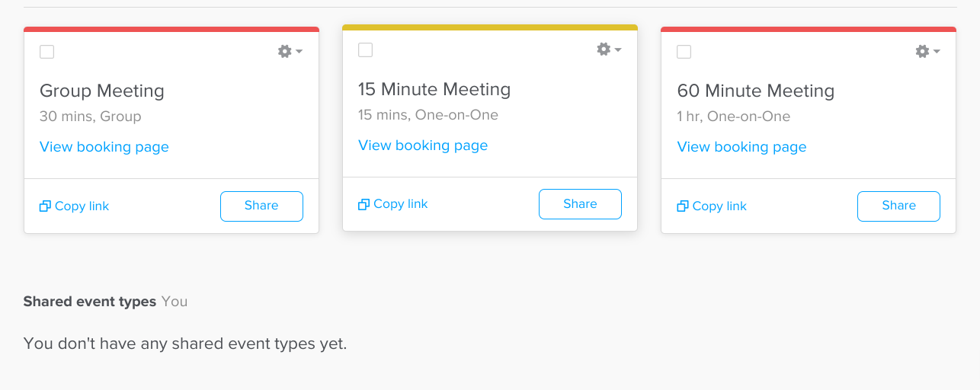View booking page for 15 Minute Meeting
980x390 pixels.
point(423,145)
